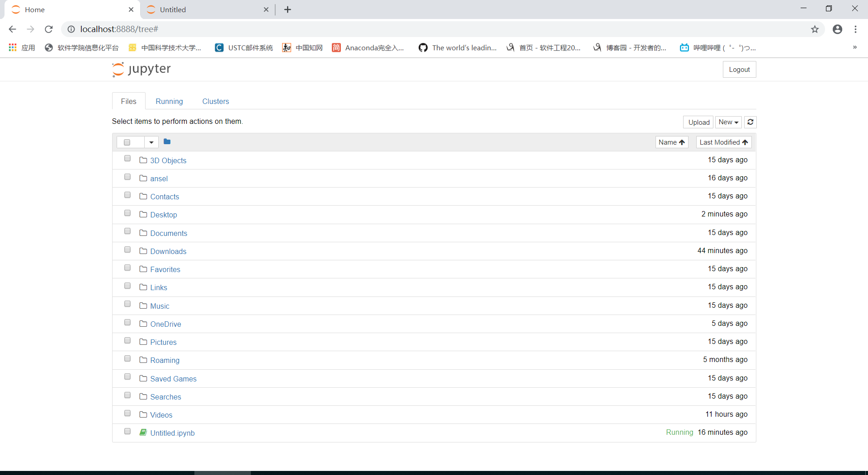The width and height of the screenshot is (868, 475).
Task: Switch to the Running tab
Action: [170, 101]
